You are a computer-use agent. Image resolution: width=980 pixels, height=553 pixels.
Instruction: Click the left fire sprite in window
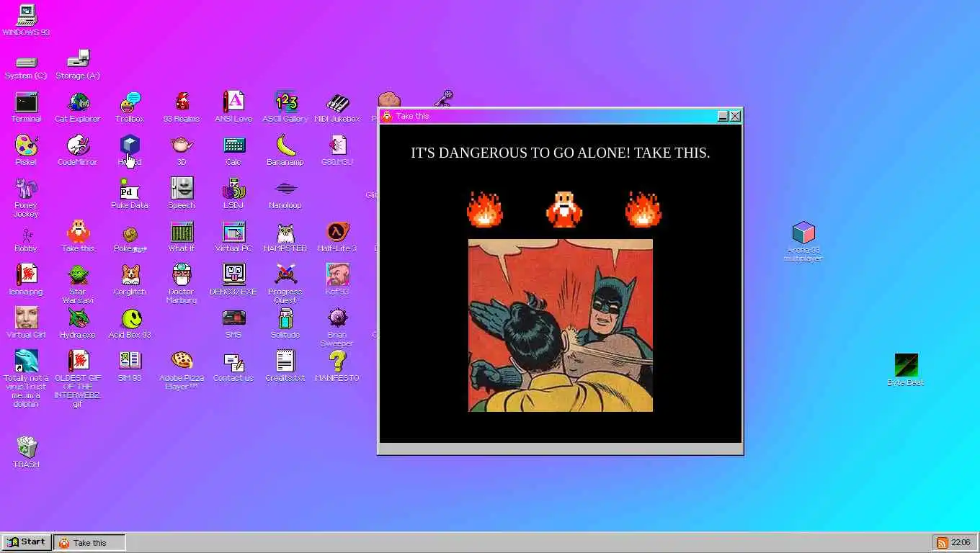click(x=485, y=210)
